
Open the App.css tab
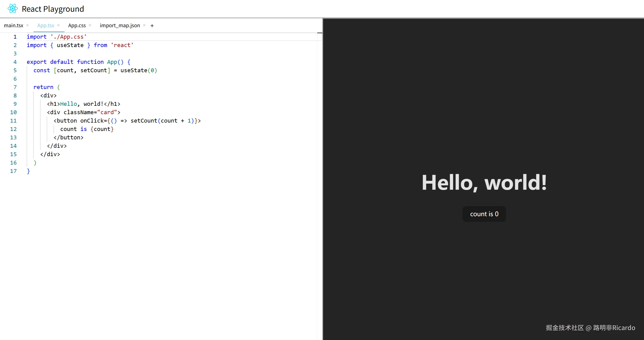(x=77, y=25)
